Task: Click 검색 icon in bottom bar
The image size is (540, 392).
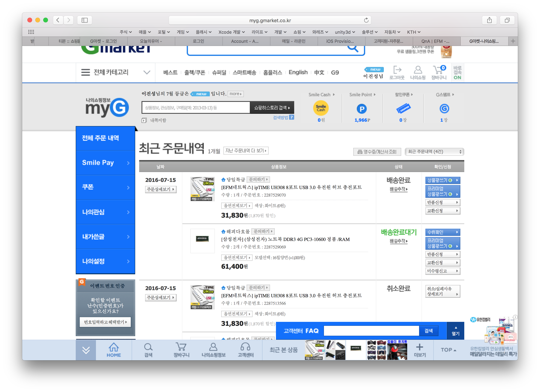Action: 148,350
